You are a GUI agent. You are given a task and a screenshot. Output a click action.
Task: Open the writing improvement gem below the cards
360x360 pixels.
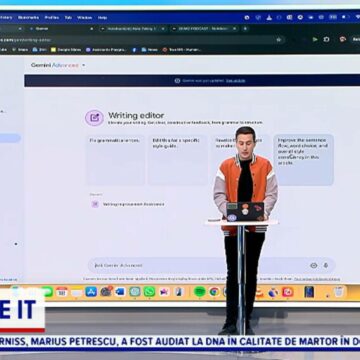128,204
